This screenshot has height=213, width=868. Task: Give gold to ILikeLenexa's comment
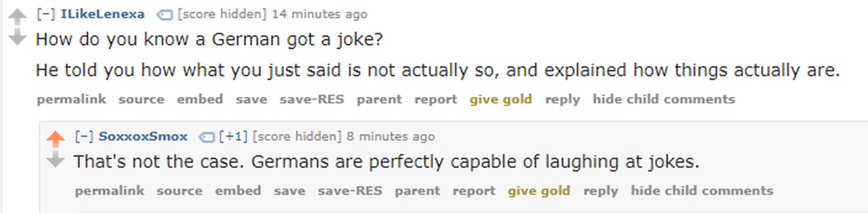(500, 99)
